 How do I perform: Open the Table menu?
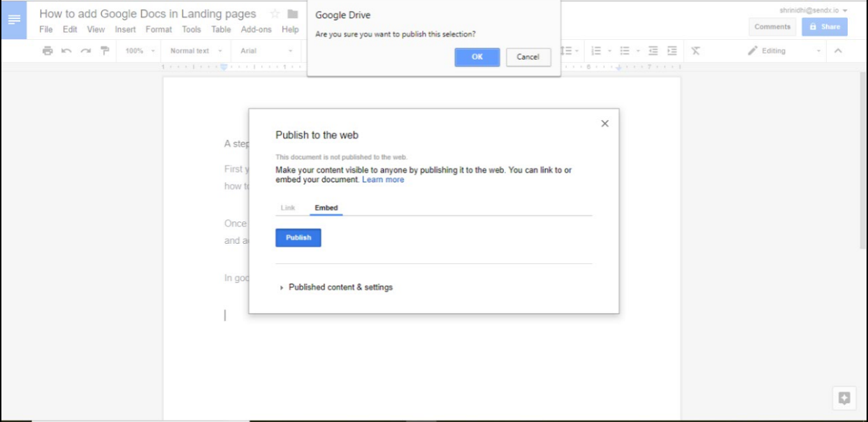(x=221, y=29)
